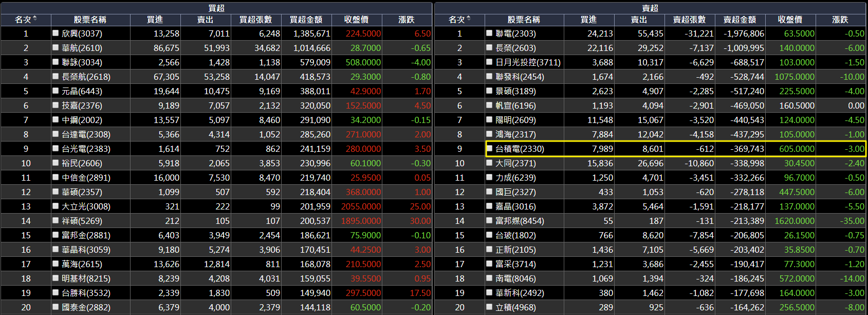Click the 買超張數 column header
Image resolution: width=868 pixels, height=315 pixels.
pyautogui.click(x=255, y=20)
